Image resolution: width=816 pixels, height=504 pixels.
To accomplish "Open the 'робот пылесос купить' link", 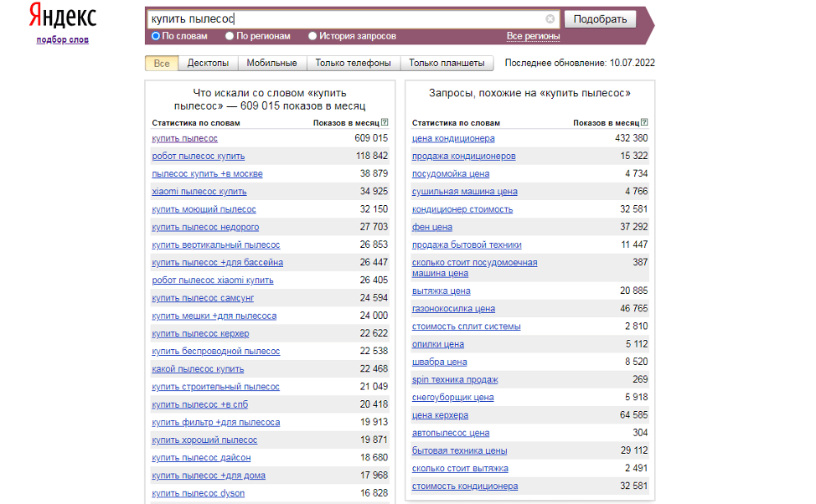I will [199, 156].
